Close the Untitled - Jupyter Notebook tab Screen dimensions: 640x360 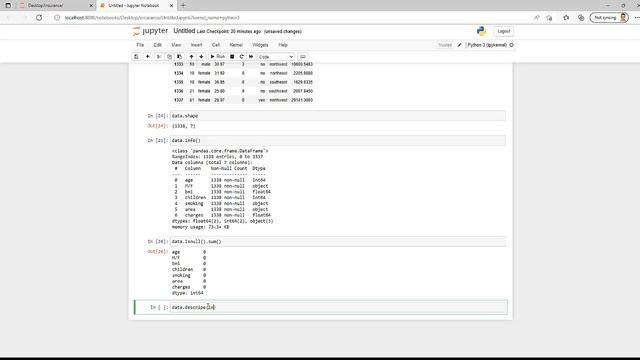171,6
